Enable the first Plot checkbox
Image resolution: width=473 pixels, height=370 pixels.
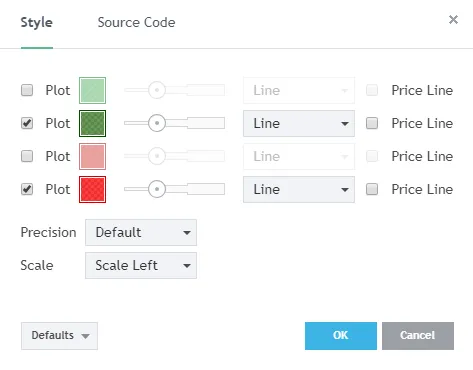[x=27, y=90]
